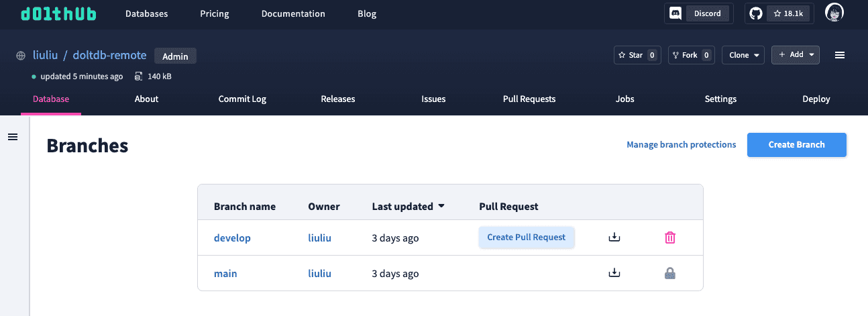The image size is (868, 316).
Task: Expand the Clone dropdown
Action: tap(743, 55)
